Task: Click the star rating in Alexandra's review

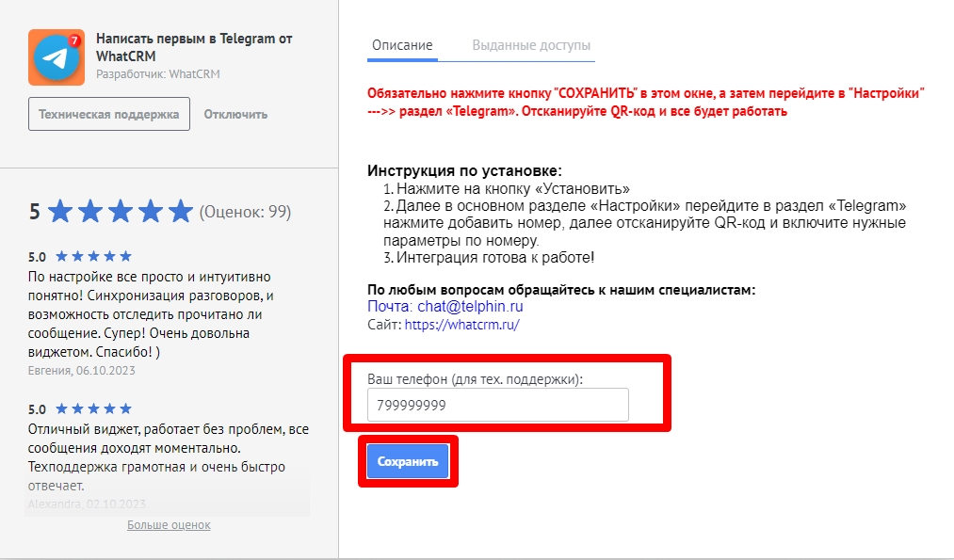Action: click(x=93, y=409)
